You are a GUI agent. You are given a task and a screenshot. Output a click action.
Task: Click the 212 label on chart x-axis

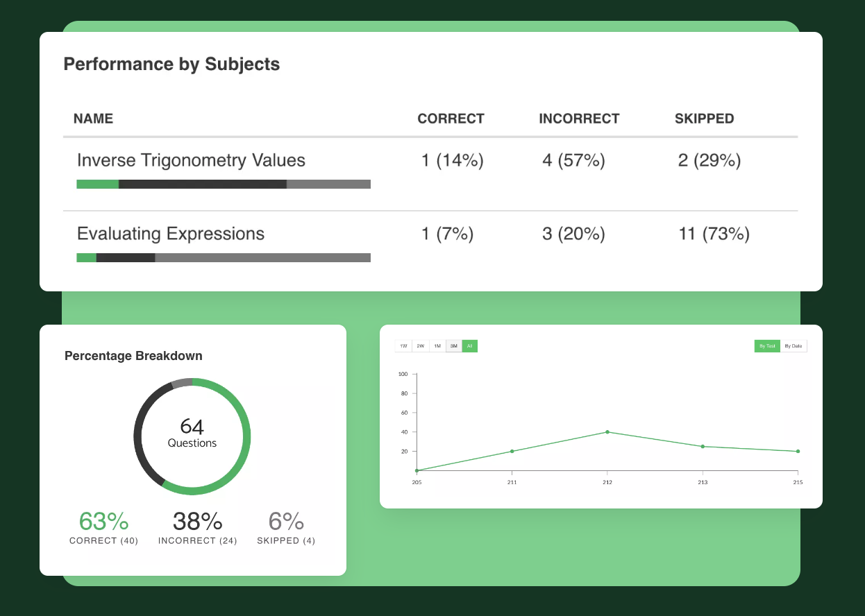point(607,482)
